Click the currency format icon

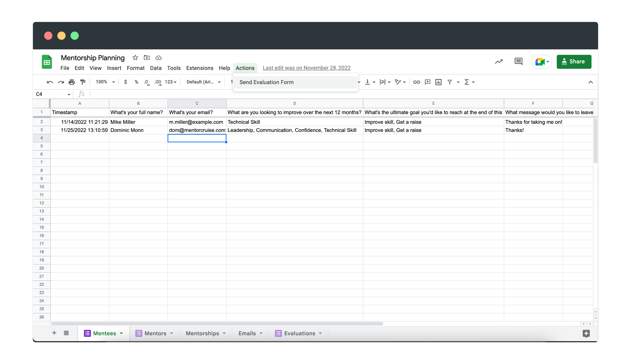coord(126,82)
